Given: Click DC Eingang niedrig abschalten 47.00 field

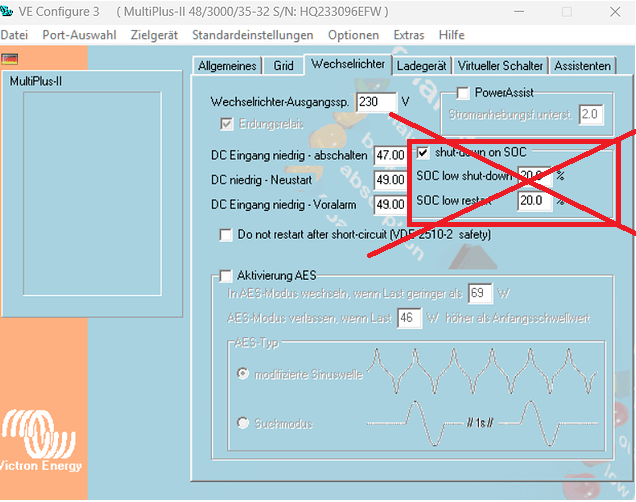Looking at the screenshot, I should (390, 155).
